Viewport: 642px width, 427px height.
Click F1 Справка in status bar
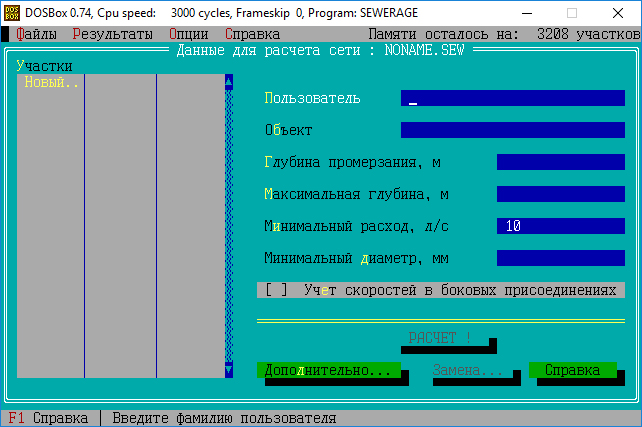[x=48, y=418]
